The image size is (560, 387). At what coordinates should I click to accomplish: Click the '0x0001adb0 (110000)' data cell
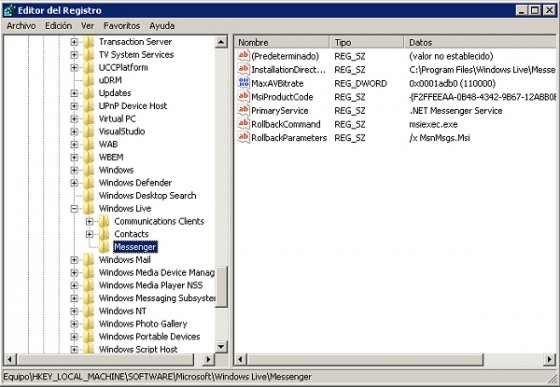(x=452, y=84)
